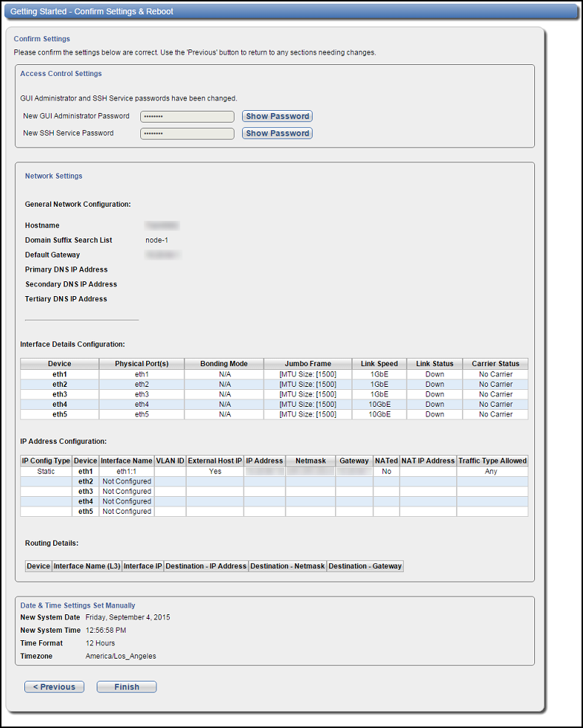Image resolution: width=583 pixels, height=728 pixels.
Task: Go back with the Previous button
Action: (x=54, y=687)
